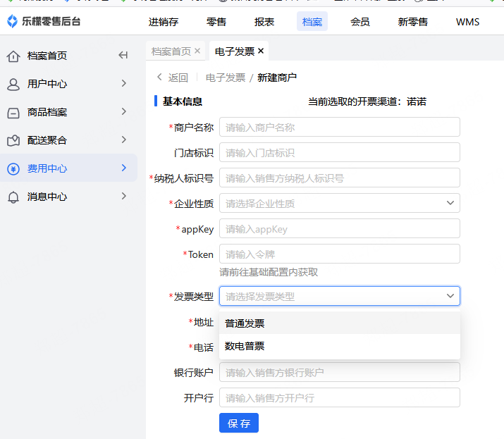Focus the 商户名称 input field
This screenshot has width=504, height=439.
click(339, 128)
